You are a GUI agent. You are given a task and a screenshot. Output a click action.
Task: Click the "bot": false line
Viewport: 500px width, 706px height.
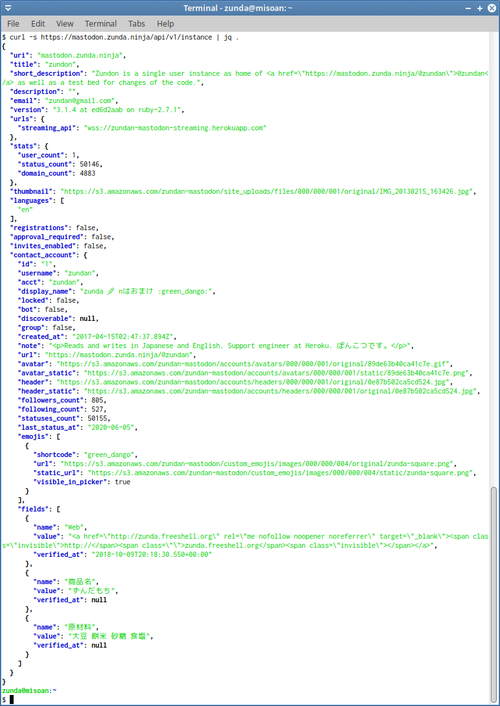pos(43,309)
